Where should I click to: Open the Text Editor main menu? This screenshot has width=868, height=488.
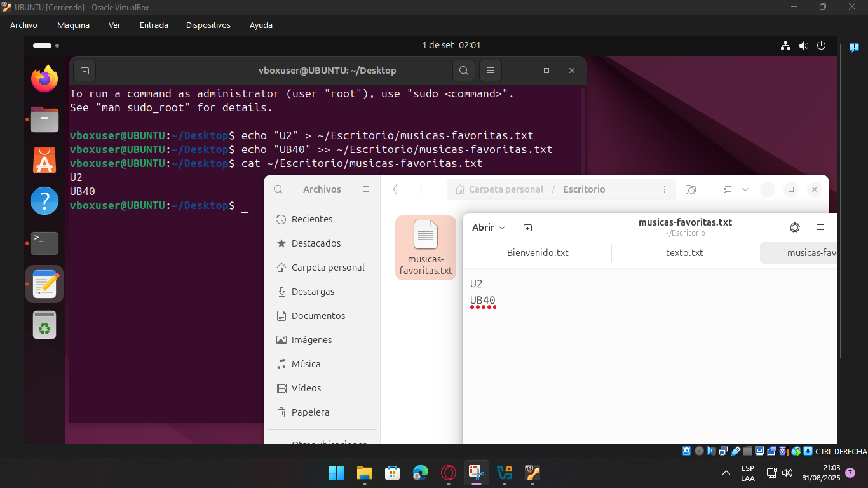820,227
